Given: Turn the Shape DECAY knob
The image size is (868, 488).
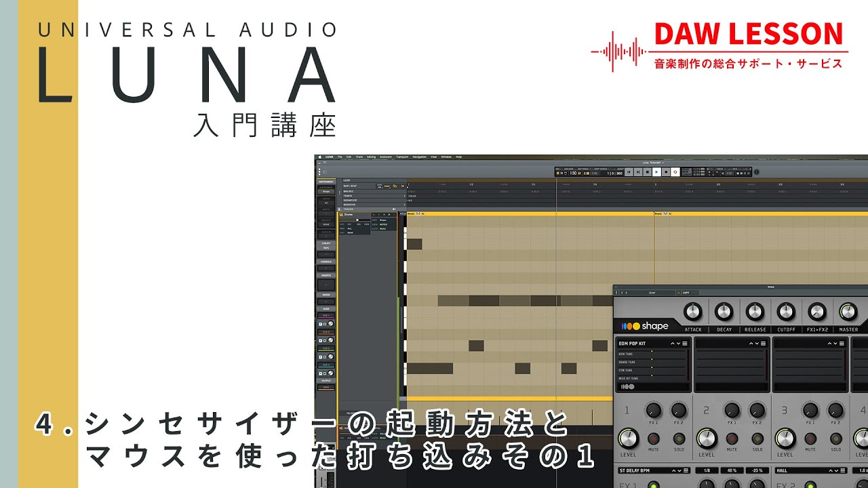Looking at the screenshot, I should [724, 312].
